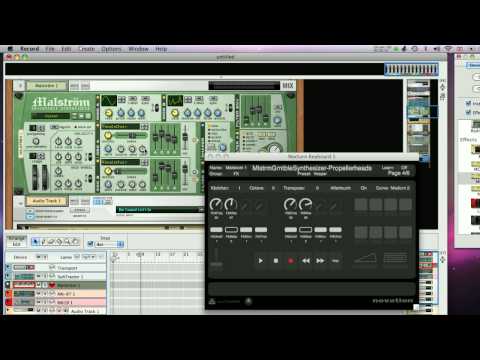Select the Hand tool in sequencer toolbar
The width and height of the screenshot is (480, 360).
pos(75,242)
